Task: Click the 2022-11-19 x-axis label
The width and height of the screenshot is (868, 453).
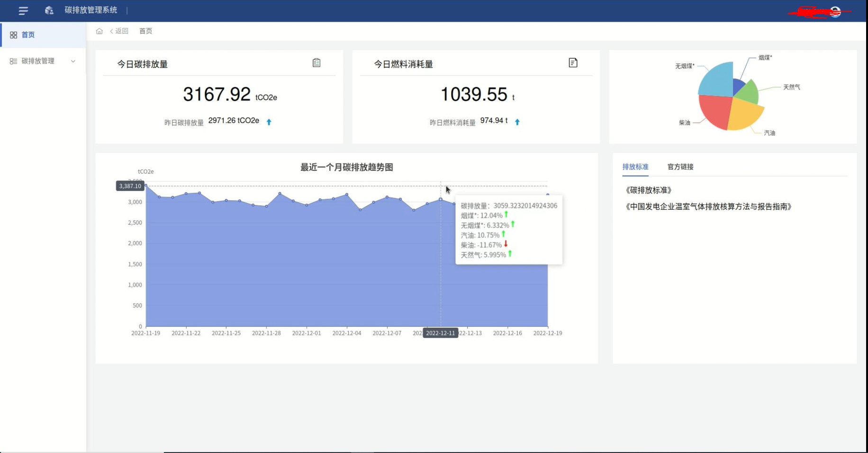Action: 145,333
